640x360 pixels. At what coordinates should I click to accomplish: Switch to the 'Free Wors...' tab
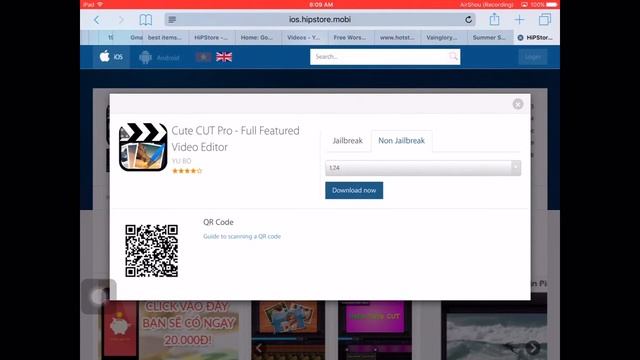350,38
